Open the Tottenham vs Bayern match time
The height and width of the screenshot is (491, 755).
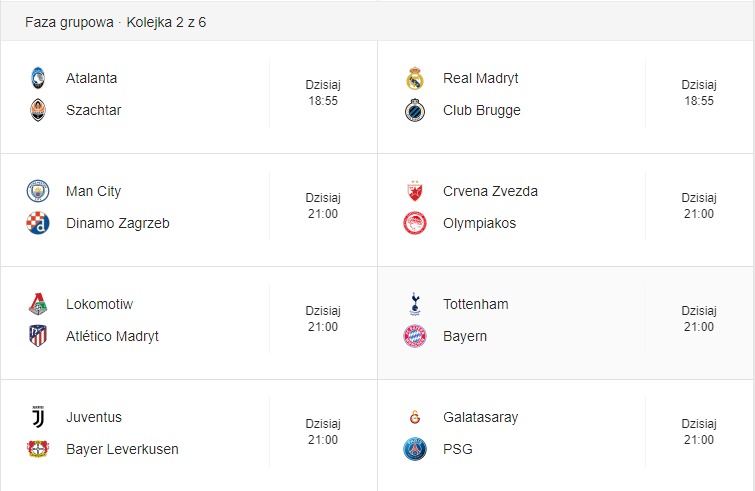pyautogui.click(x=699, y=319)
